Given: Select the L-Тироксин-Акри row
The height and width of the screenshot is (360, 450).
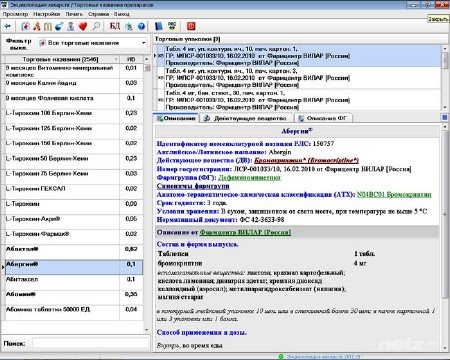Looking at the screenshot, I should (x=74, y=222).
